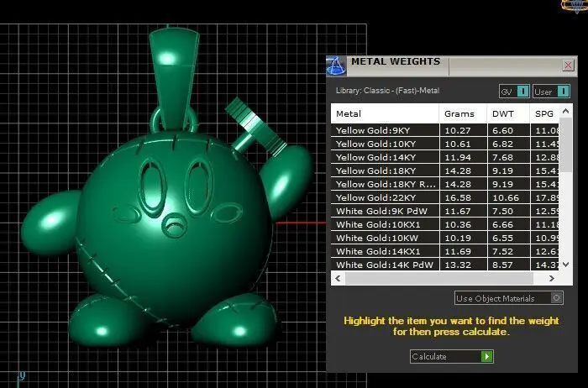588x388 pixels.
Task: Click the horizontal scrollbar left arrow
Action: 338,278
